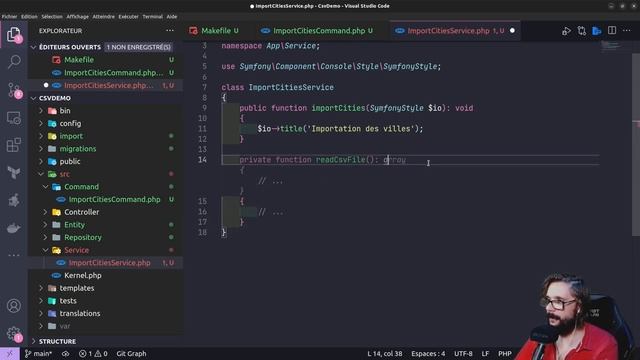
Task: Open the debug bug icon view
Action: 14,200
